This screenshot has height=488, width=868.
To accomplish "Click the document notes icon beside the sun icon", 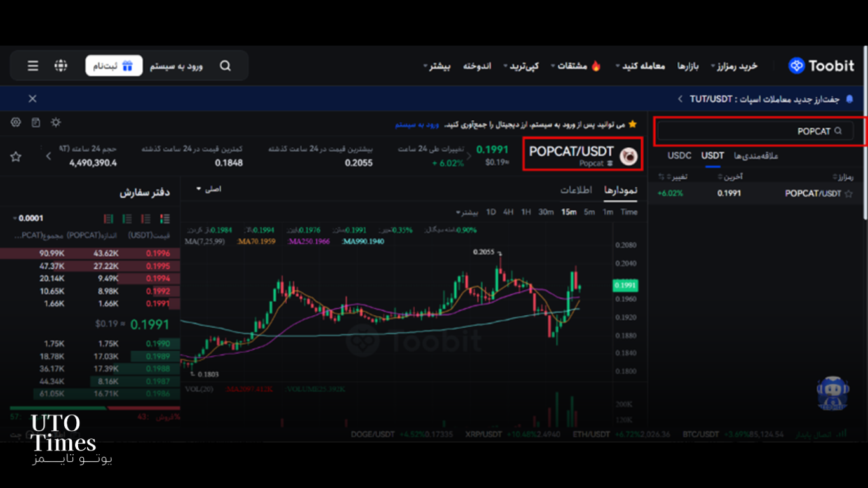I will [x=36, y=123].
